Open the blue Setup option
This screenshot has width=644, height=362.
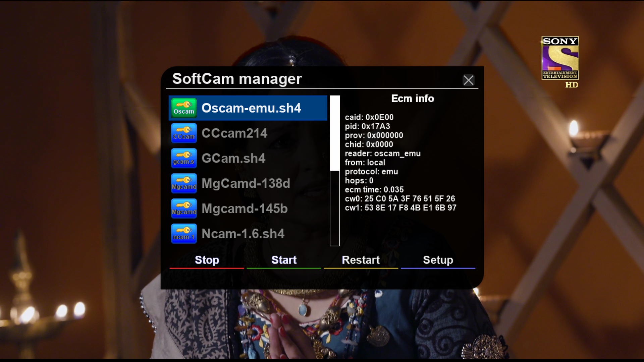pyautogui.click(x=438, y=260)
